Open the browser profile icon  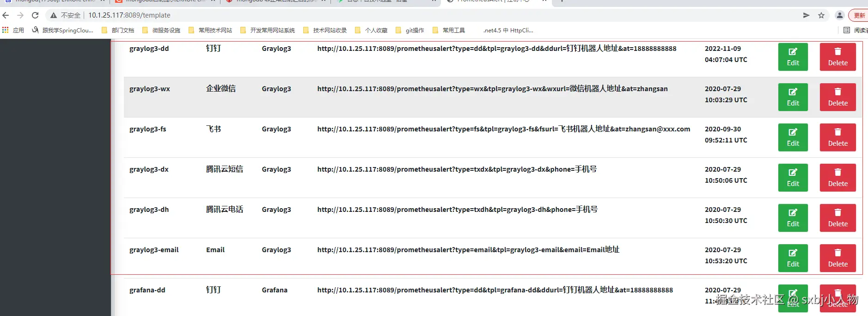pos(840,15)
